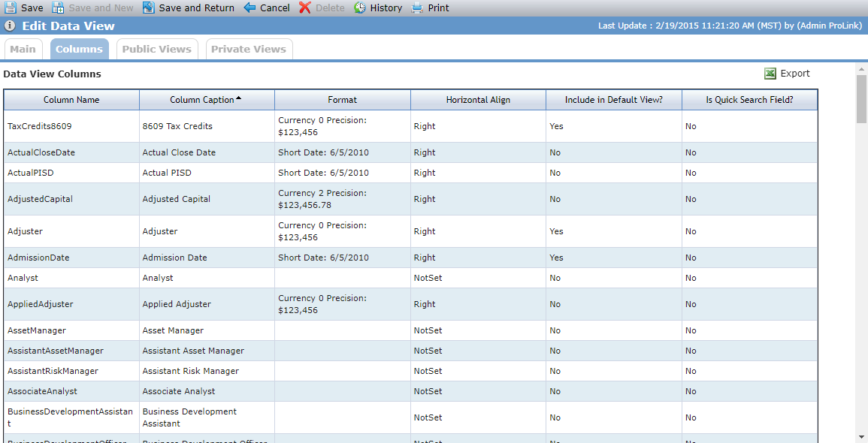868x443 pixels.
Task: Click the 8609 Tax Credits caption
Action: 177,126
